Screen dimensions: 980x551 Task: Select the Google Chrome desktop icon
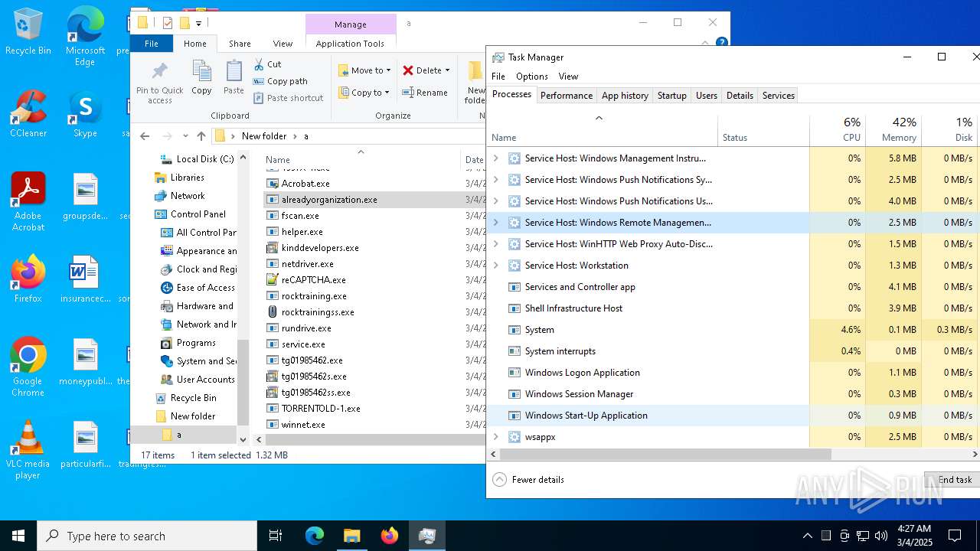28,368
